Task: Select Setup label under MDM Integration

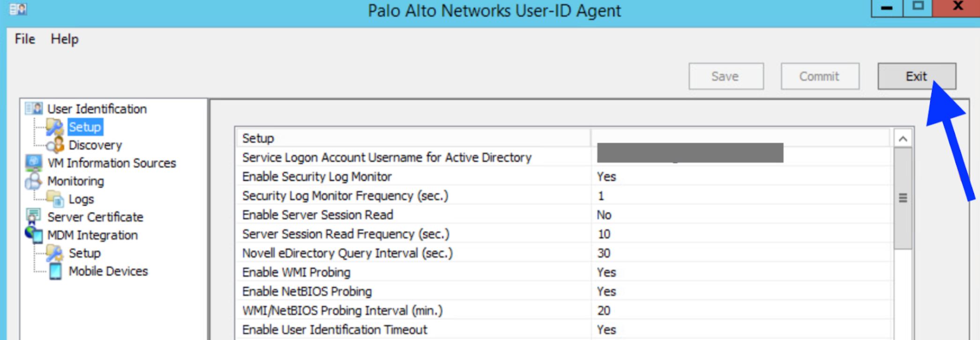Action: tap(85, 253)
